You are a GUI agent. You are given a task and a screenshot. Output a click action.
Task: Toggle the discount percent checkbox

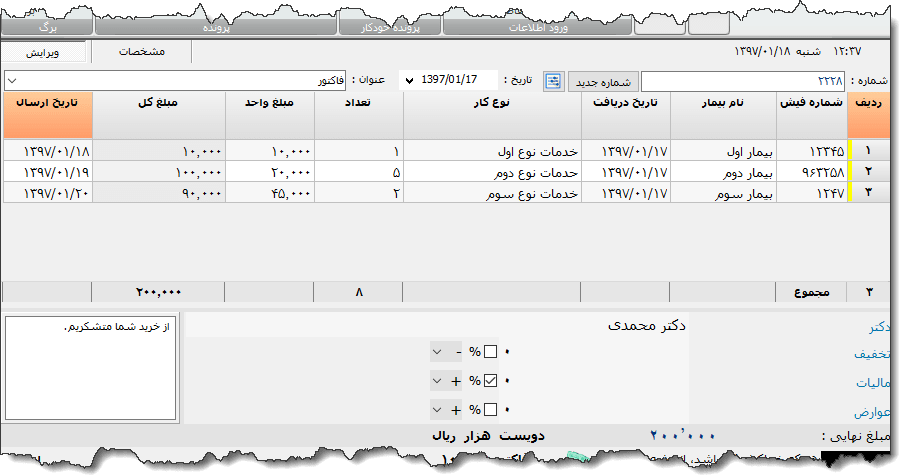[x=490, y=352]
